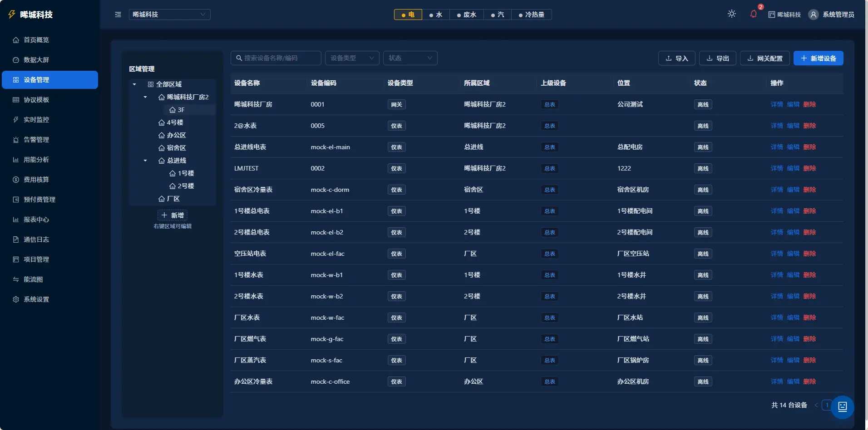Open 项目管理 in the sidebar
This screenshot has height=430, width=868.
50,259
